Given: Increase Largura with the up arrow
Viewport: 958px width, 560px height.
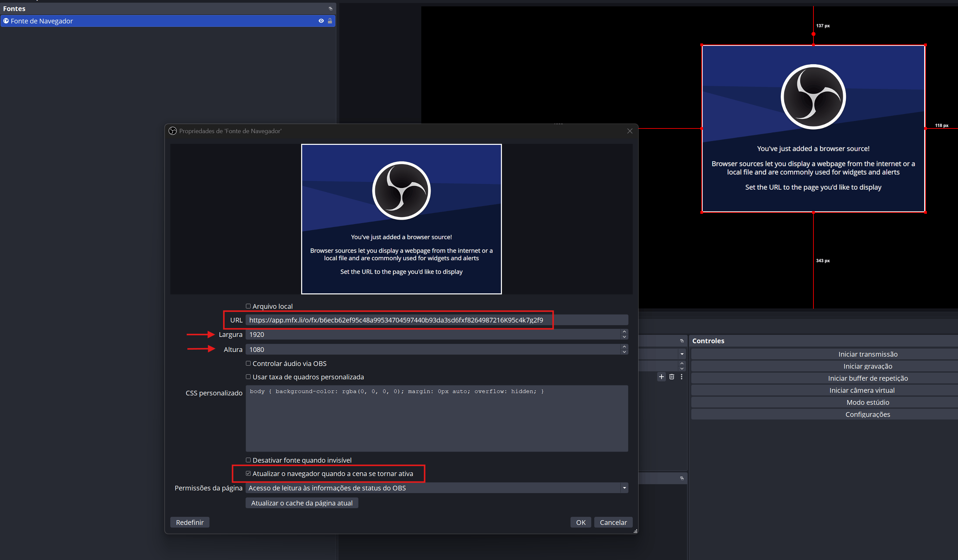Looking at the screenshot, I should [x=624, y=332].
